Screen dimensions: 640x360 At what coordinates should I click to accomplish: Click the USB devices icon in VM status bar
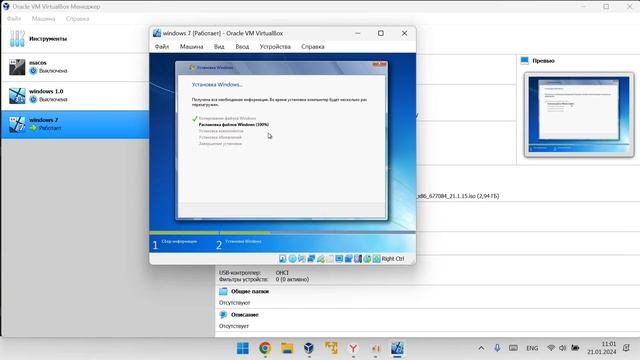coord(320,259)
